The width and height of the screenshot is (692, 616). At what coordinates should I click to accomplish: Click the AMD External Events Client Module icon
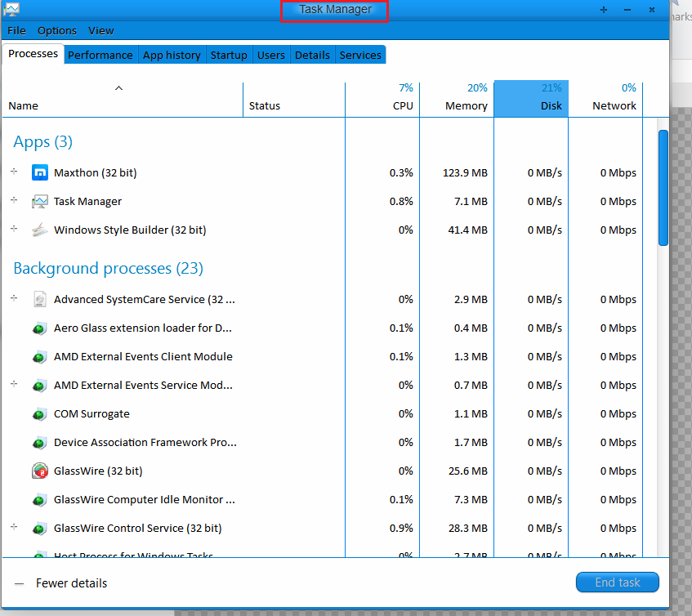[40, 357]
